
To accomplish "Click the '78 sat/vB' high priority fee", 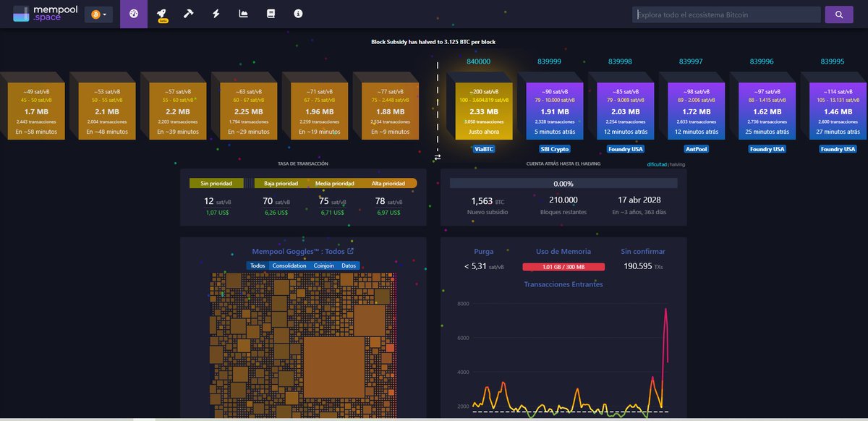I will pos(390,201).
